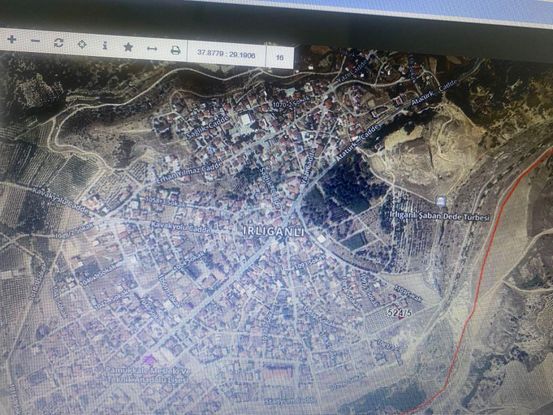Click the Kavakyolu Caddesi label near center
The image size is (553, 415).
(180, 227)
